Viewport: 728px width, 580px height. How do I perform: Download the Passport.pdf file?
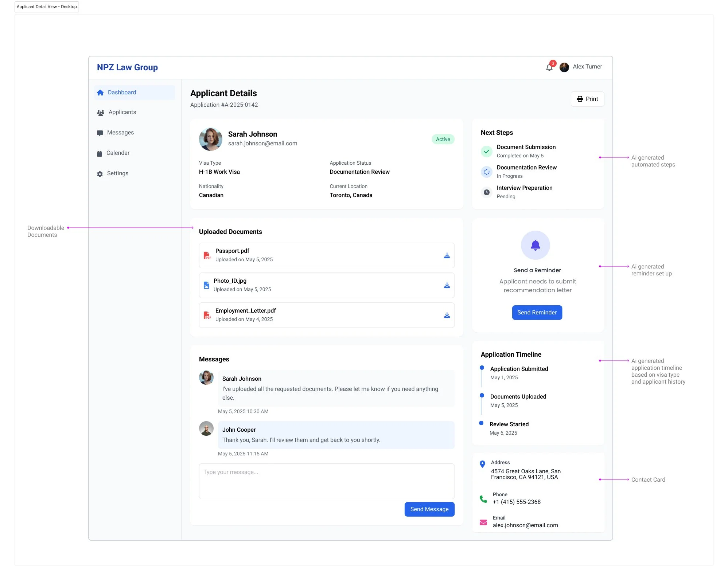447,256
